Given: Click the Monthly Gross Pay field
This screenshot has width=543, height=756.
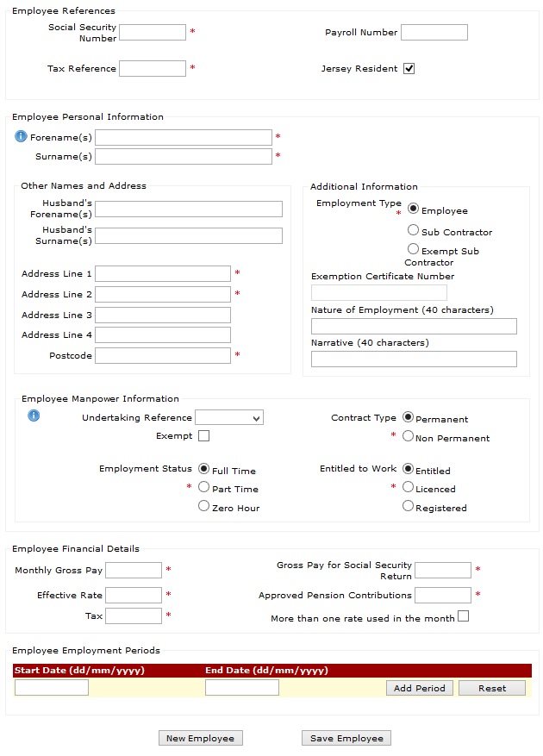Looking at the screenshot, I should click(x=134, y=570).
